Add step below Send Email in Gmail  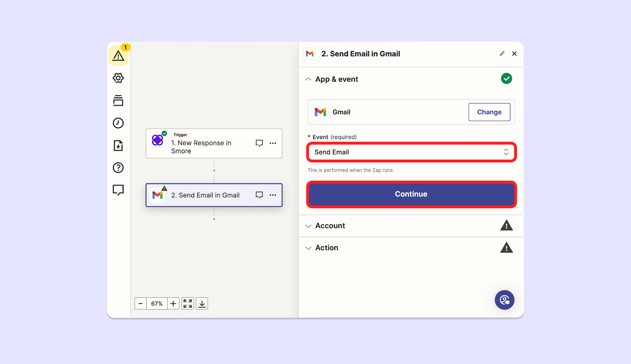[x=214, y=219]
